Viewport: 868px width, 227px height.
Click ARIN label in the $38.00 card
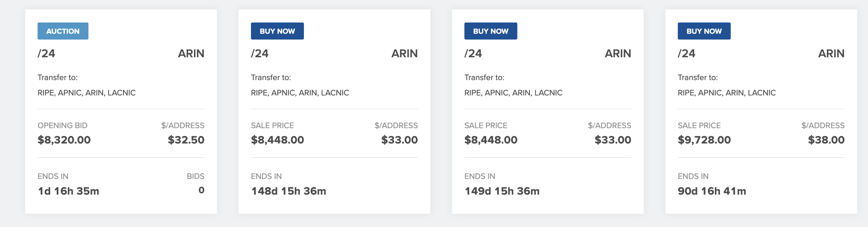[x=831, y=54]
